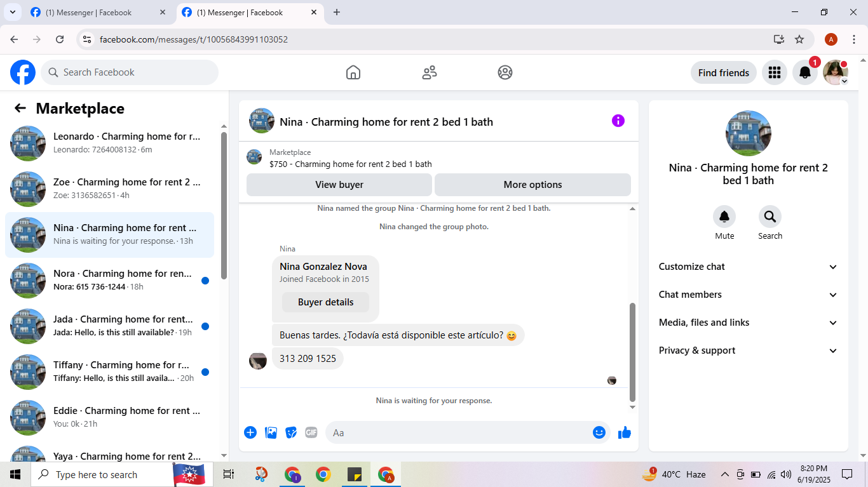
Task: Open the Home feed icon
Action: [353, 72]
